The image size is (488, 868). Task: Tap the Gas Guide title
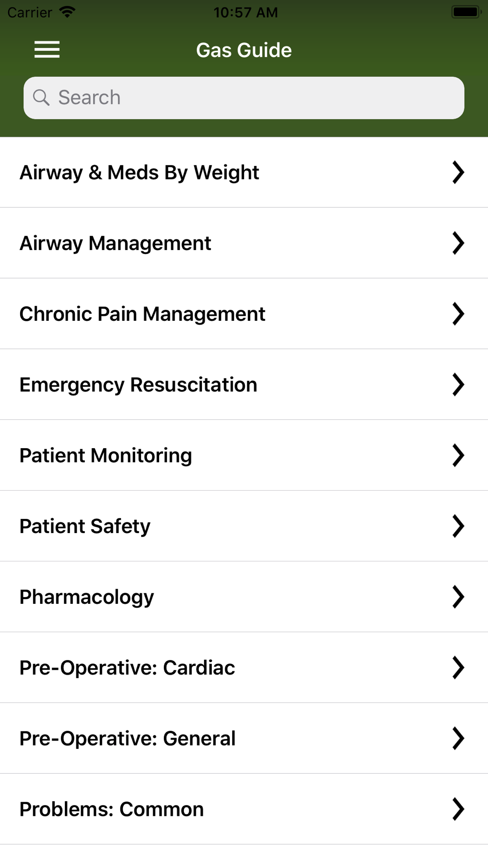244,50
